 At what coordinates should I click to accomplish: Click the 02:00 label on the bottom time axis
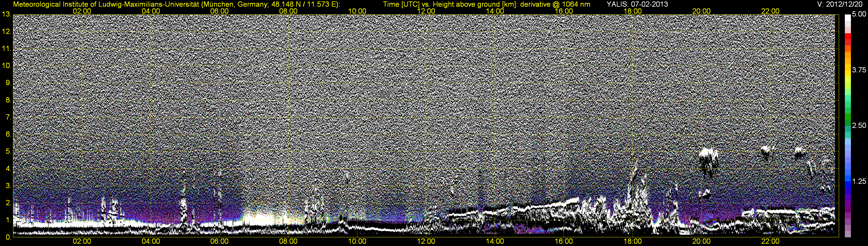pyautogui.click(x=82, y=242)
